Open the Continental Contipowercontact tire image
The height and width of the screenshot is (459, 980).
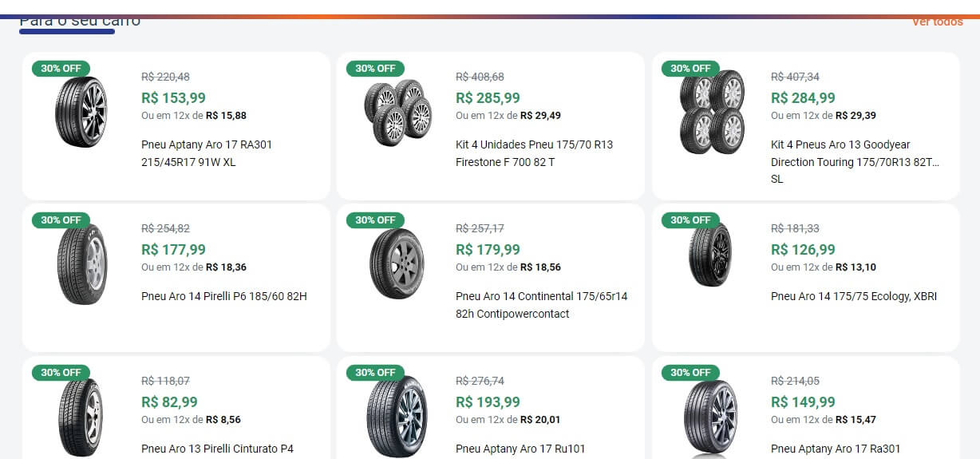[x=397, y=263]
